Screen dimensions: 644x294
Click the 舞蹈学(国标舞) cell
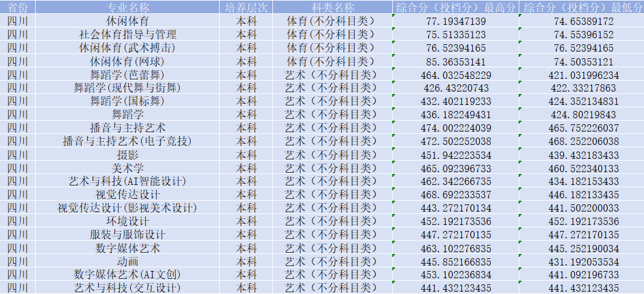click(x=128, y=101)
